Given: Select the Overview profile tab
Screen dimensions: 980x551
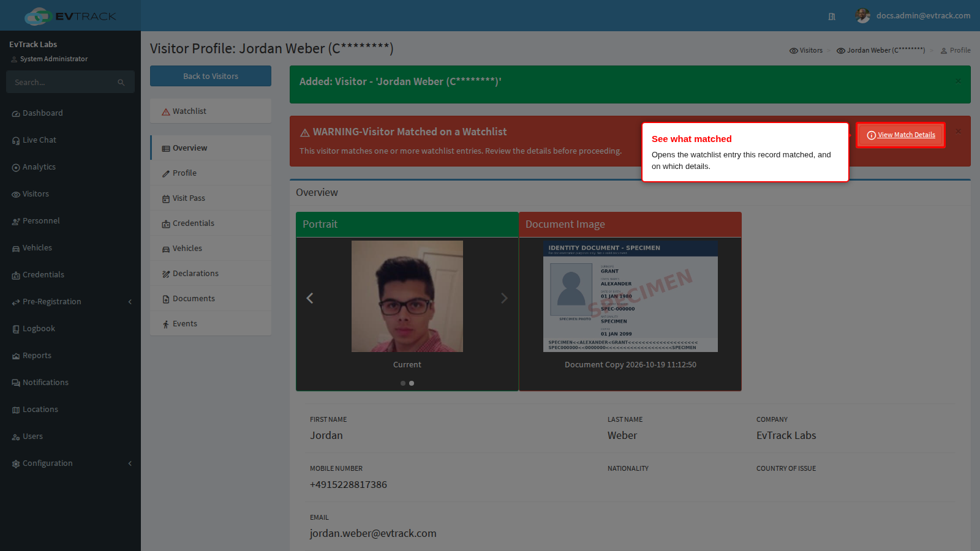Looking at the screenshot, I should [211, 148].
